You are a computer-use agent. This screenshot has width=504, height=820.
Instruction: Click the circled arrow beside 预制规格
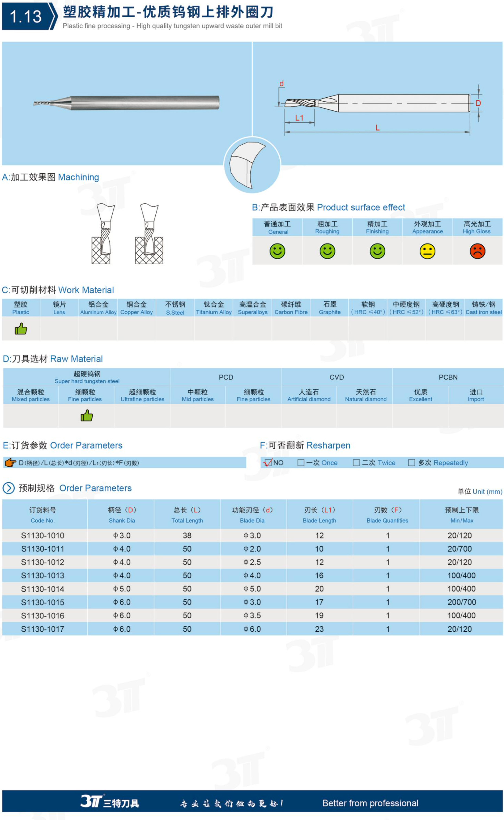coord(9,488)
